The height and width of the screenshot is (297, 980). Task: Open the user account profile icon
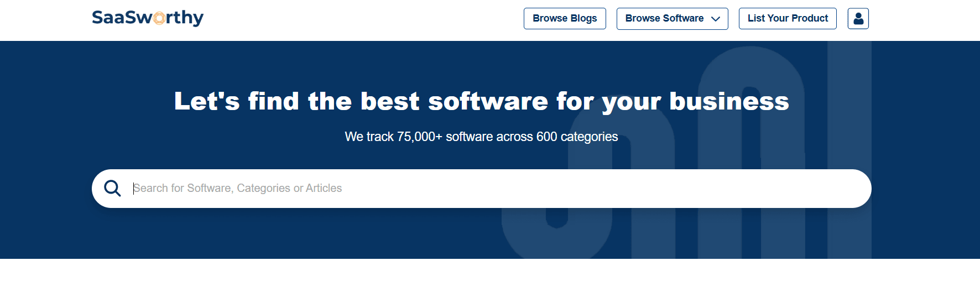(858, 18)
